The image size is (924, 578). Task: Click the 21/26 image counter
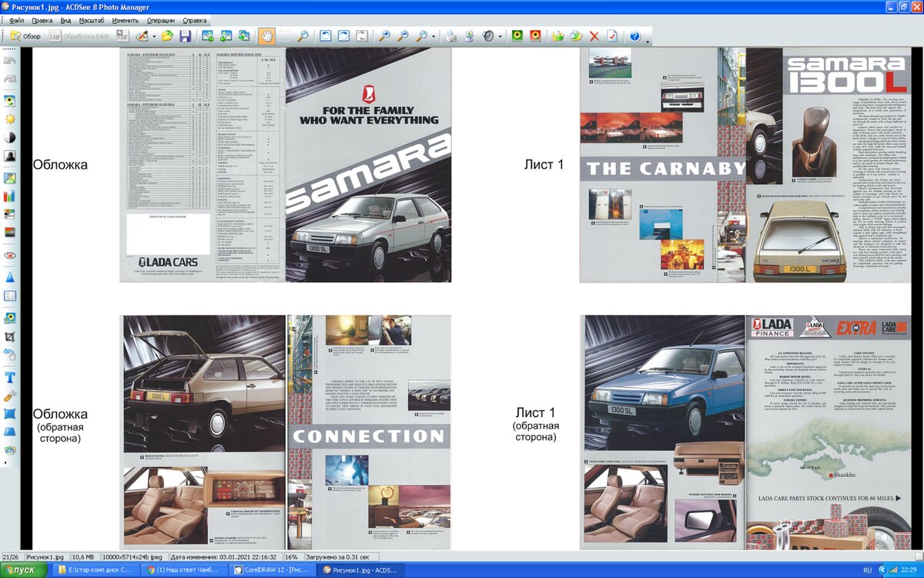click(11, 556)
